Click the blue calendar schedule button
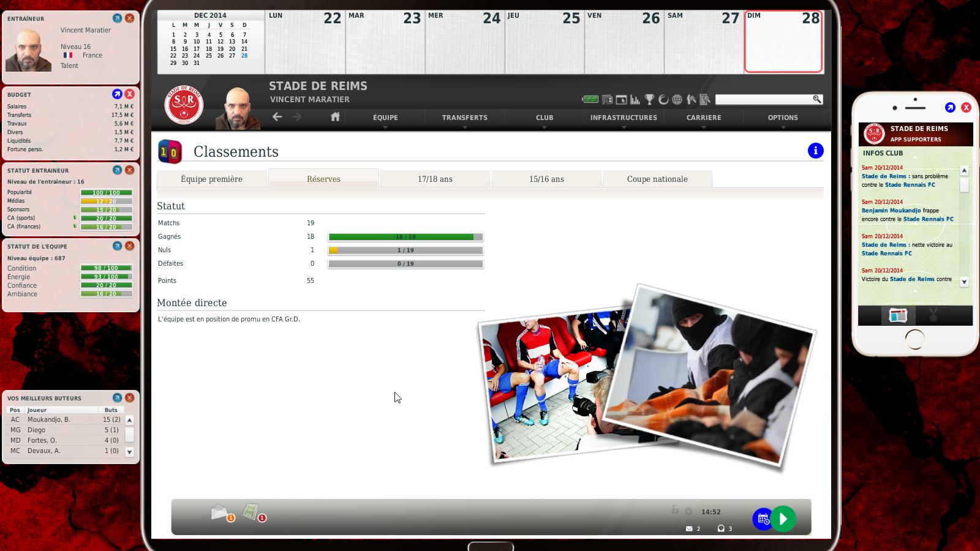This screenshot has width=980, height=551. (763, 519)
